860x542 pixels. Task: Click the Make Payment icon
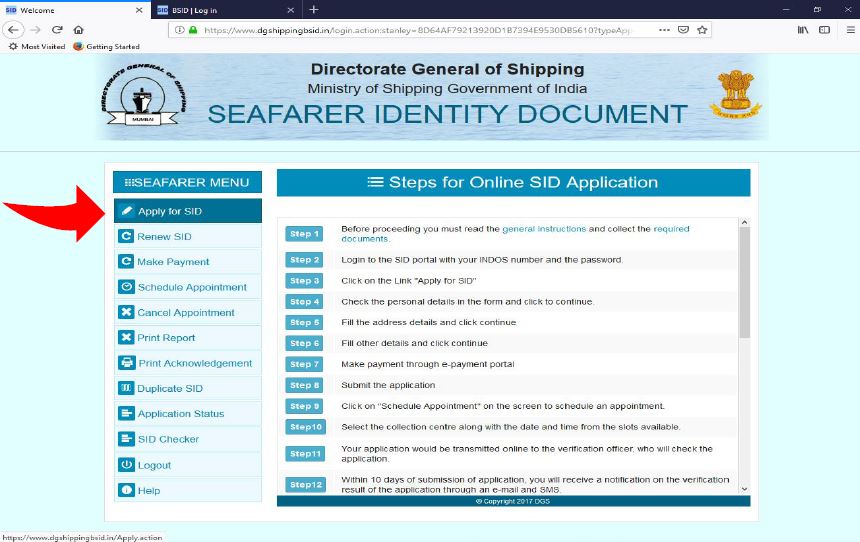coord(126,262)
